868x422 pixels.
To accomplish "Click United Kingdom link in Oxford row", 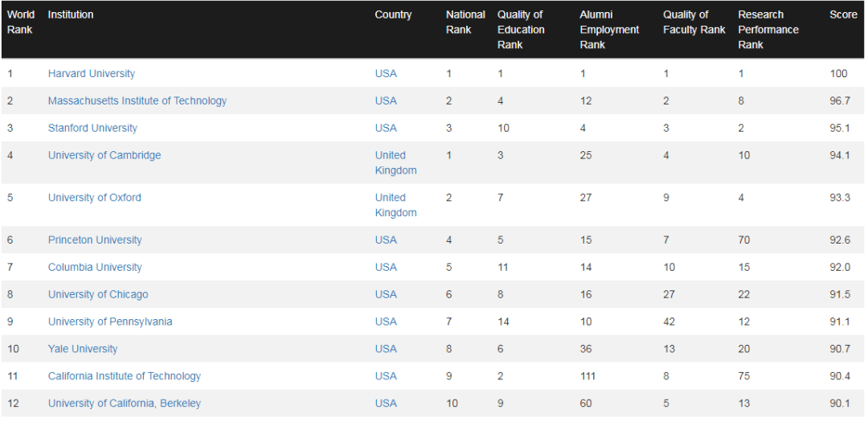I will (x=395, y=205).
